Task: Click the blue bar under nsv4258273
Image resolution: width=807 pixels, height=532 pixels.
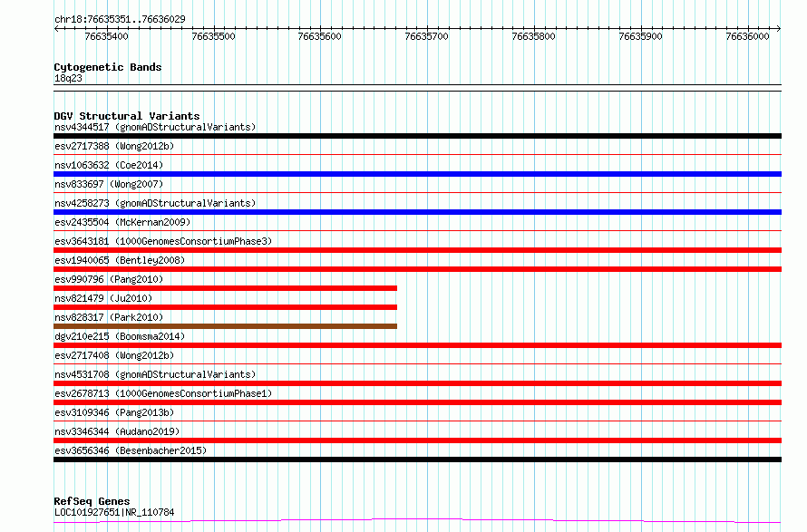Action: point(417,212)
